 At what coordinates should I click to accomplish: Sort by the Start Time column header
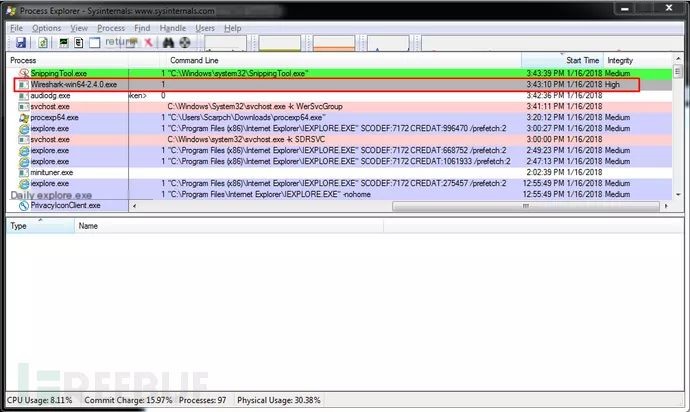click(562, 60)
